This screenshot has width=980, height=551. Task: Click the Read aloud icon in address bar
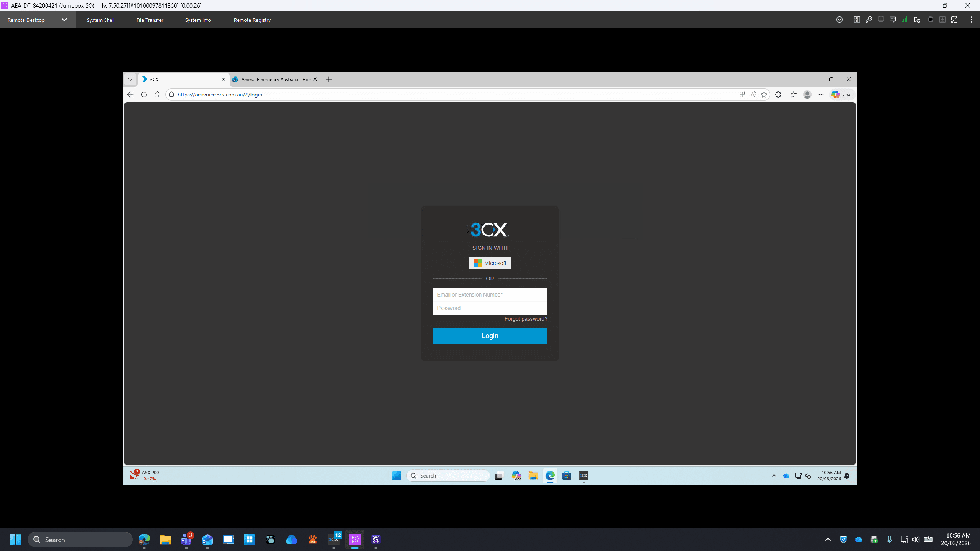tap(753, 95)
